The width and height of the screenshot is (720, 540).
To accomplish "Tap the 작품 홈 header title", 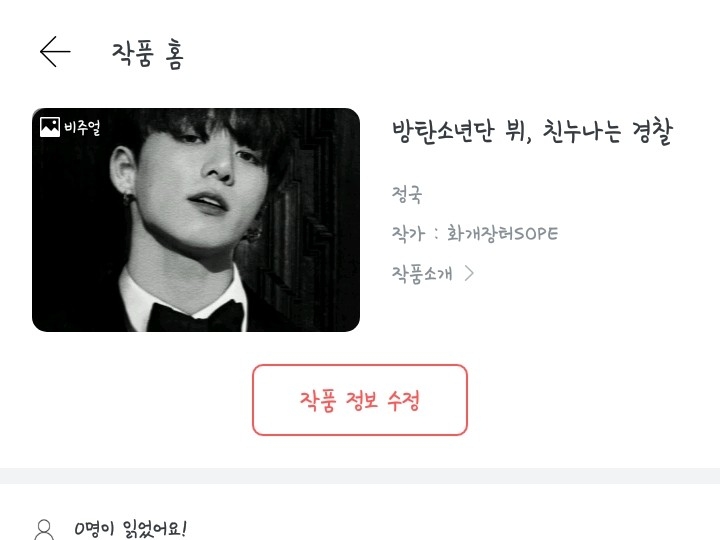I will [148, 54].
